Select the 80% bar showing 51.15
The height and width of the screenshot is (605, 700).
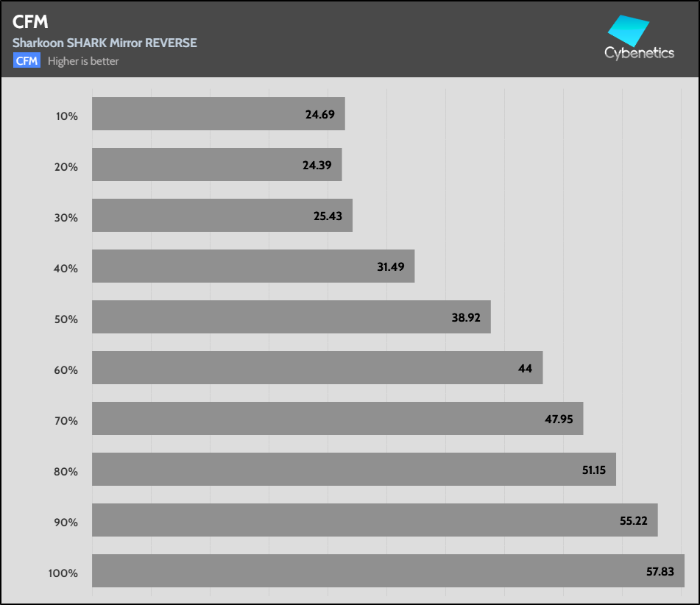[x=353, y=470]
